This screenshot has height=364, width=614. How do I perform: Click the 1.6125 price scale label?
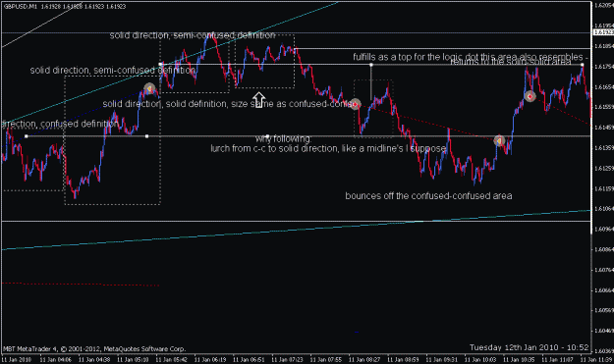[x=604, y=168]
